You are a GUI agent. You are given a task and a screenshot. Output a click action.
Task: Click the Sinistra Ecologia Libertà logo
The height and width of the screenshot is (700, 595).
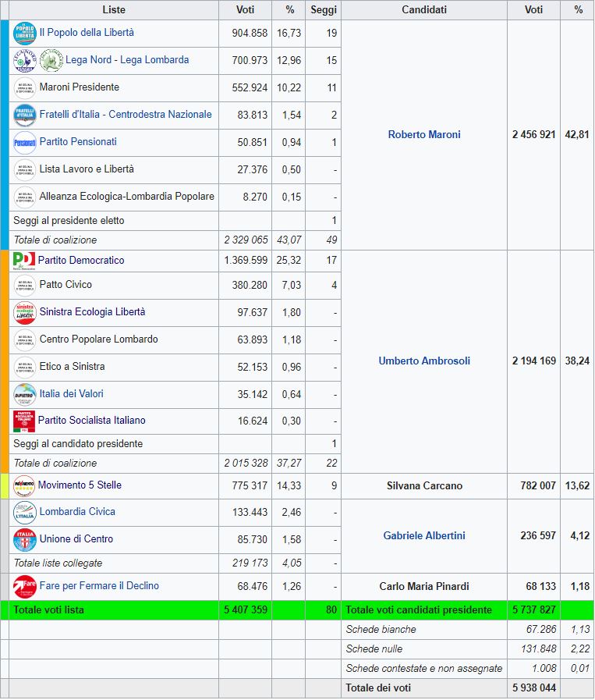[25, 313]
